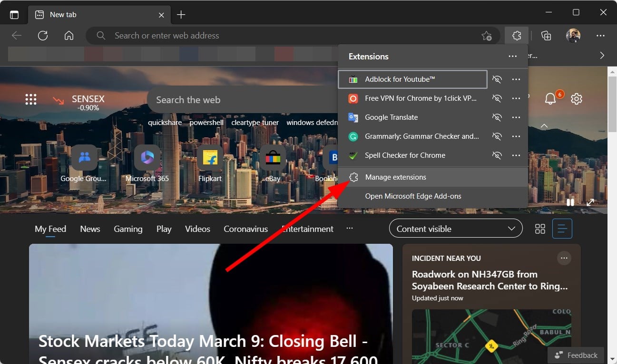This screenshot has width=617, height=364.
Task: Open Roadwork on NH347GB headline
Action: coord(490,280)
